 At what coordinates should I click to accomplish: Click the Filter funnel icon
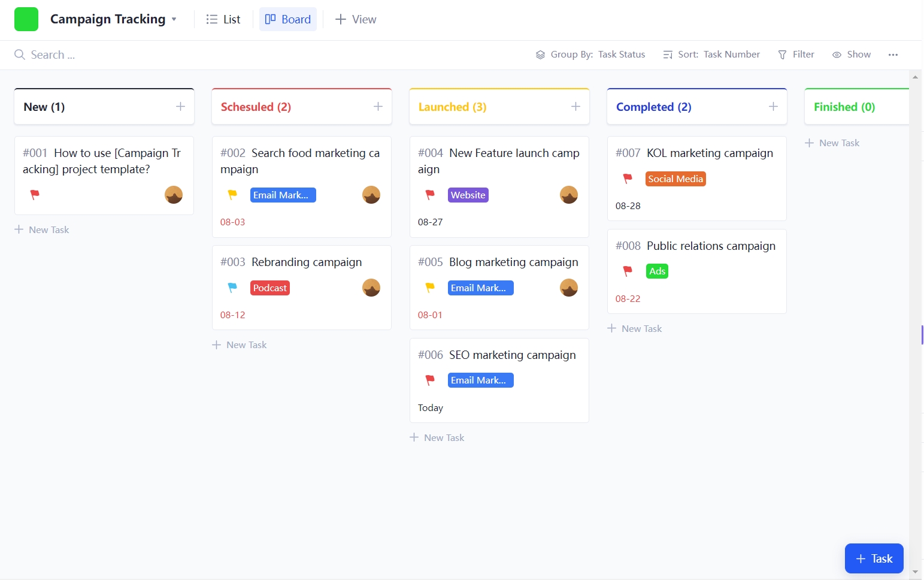(x=783, y=55)
